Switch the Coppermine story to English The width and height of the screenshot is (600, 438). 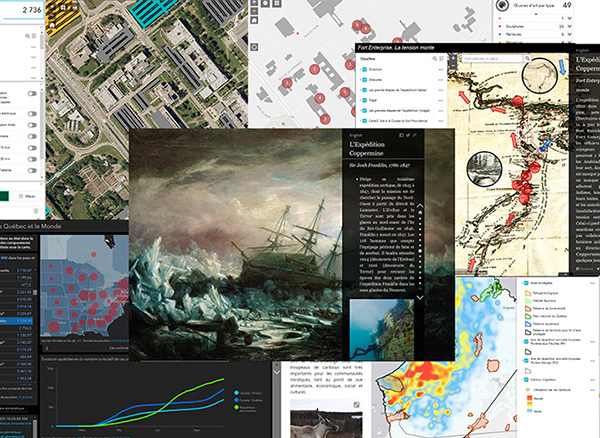pyautogui.click(x=356, y=135)
